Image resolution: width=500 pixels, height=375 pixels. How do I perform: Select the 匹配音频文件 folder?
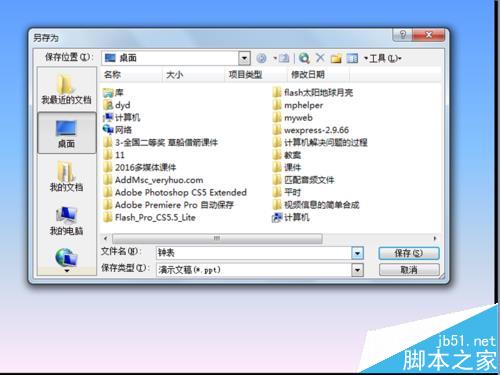click(x=303, y=180)
